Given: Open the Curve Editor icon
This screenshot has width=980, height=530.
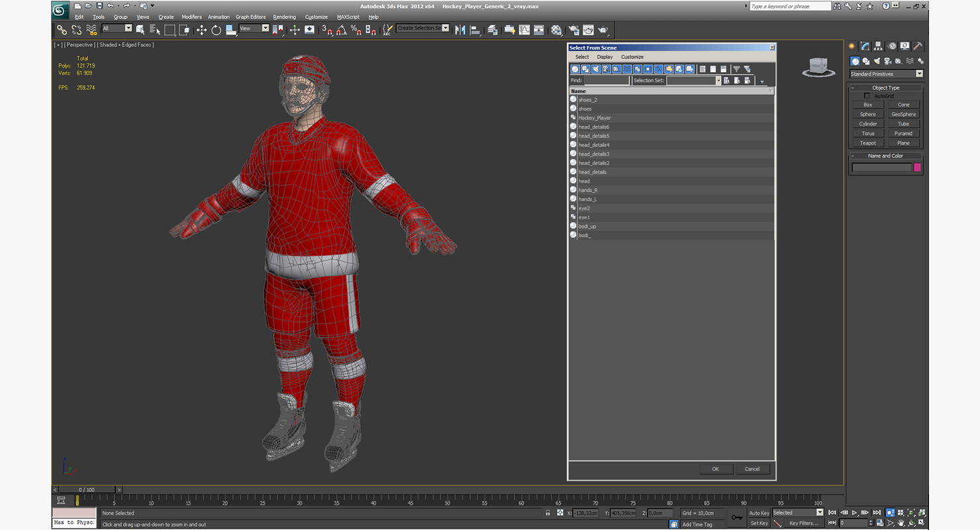Looking at the screenshot, I should [524, 29].
